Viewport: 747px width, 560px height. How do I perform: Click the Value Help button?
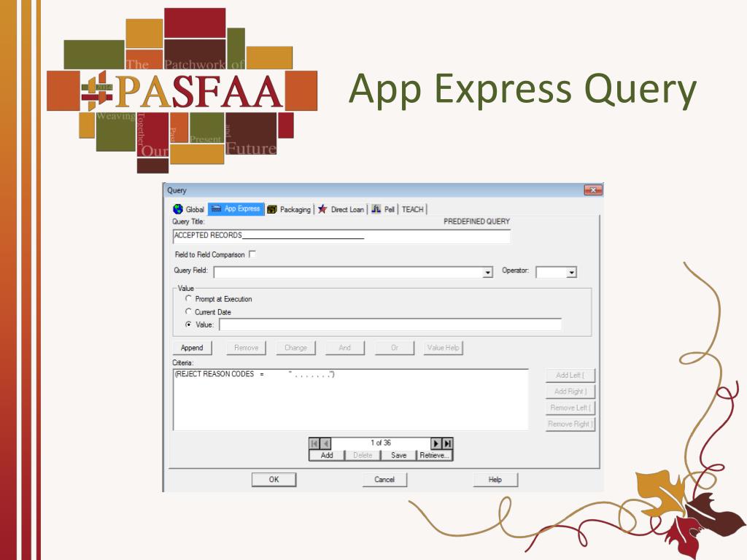tap(444, 348)
